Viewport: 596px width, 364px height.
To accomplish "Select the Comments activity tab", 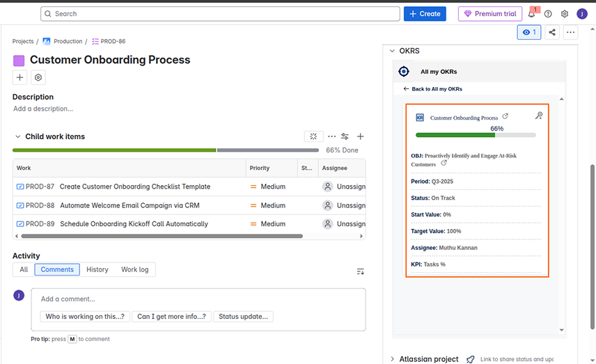I will pos(57,269).
